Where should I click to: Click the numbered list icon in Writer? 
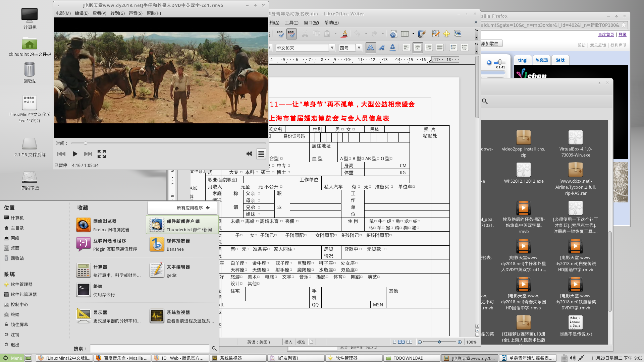tap(453, 48)
